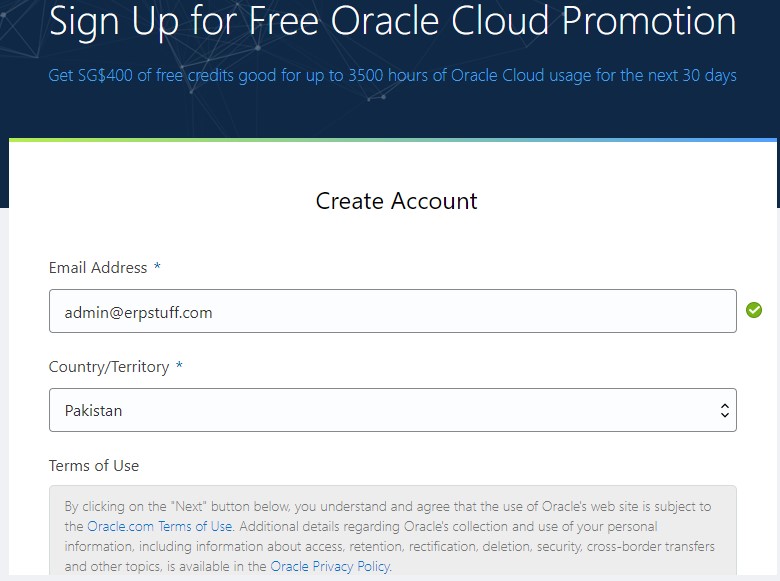Screen dimensions: 780x581
Task: Open the Country/Territory dropdown showing Pakistan
Action: click(392, 410)
